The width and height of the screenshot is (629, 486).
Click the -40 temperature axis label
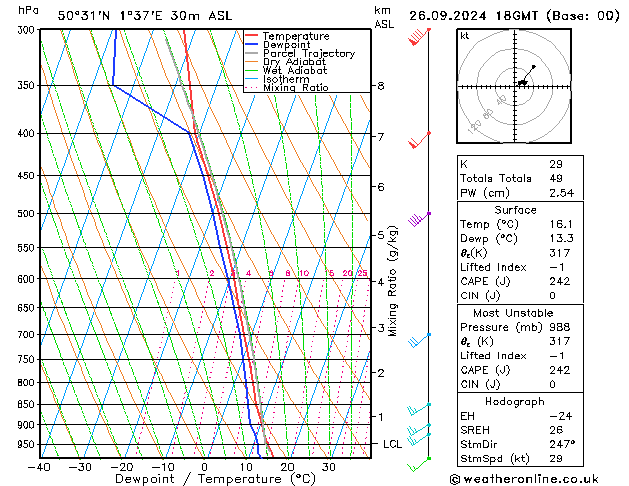(39, 467)
